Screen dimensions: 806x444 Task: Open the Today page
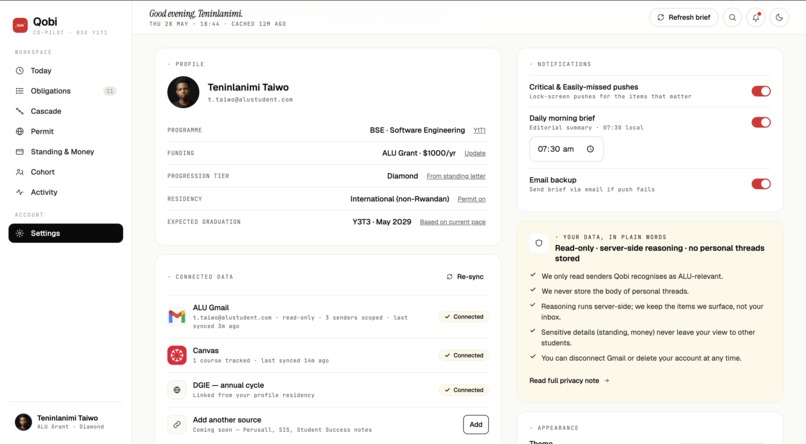point(66,70)
